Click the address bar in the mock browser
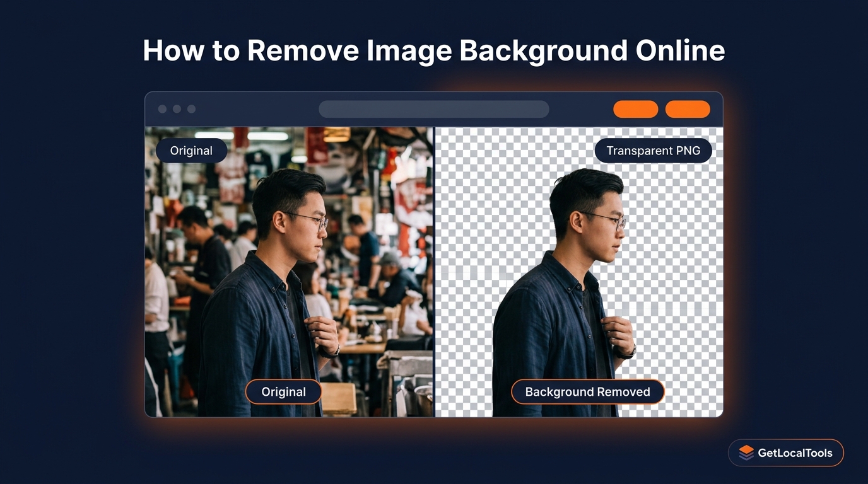 click(x=433, y=109)
